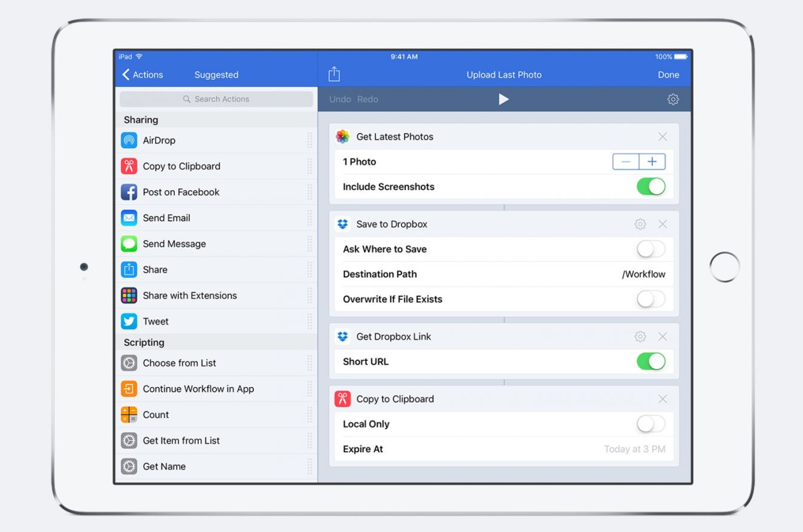The width and height of the screenshot is (803, 532).
Task: Tap the Upload Last Photo workflow title
Action: point(504,75)
